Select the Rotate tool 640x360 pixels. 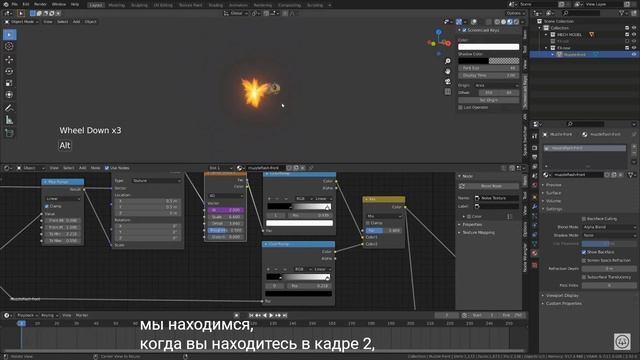(x=9, y=71)
